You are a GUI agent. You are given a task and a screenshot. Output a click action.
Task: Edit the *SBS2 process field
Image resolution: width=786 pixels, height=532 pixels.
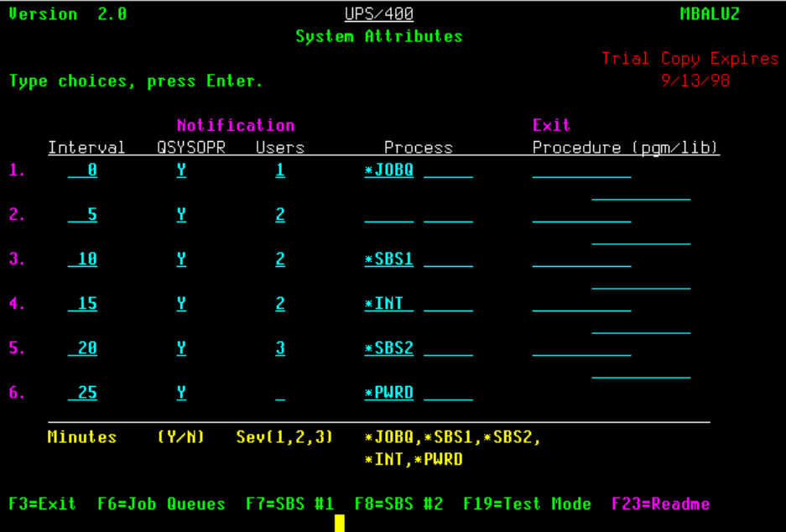389,348
